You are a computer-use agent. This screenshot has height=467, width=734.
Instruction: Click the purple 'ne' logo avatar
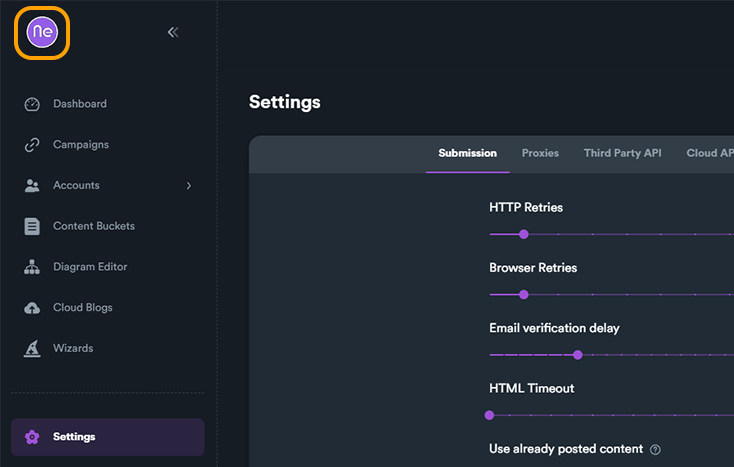(x=42, y=32)
